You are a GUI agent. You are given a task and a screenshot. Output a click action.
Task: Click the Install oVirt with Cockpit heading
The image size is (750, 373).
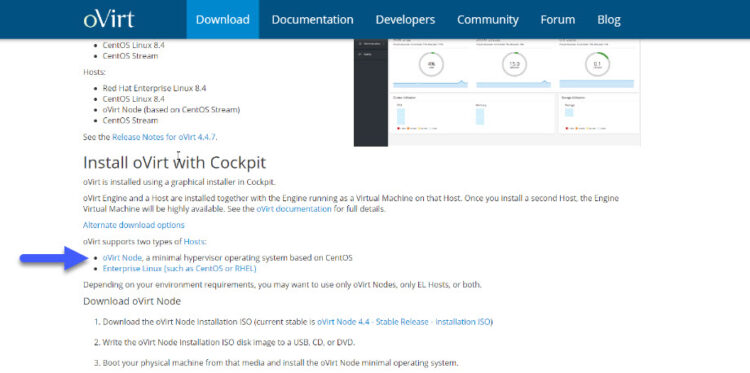click(174, 163)
